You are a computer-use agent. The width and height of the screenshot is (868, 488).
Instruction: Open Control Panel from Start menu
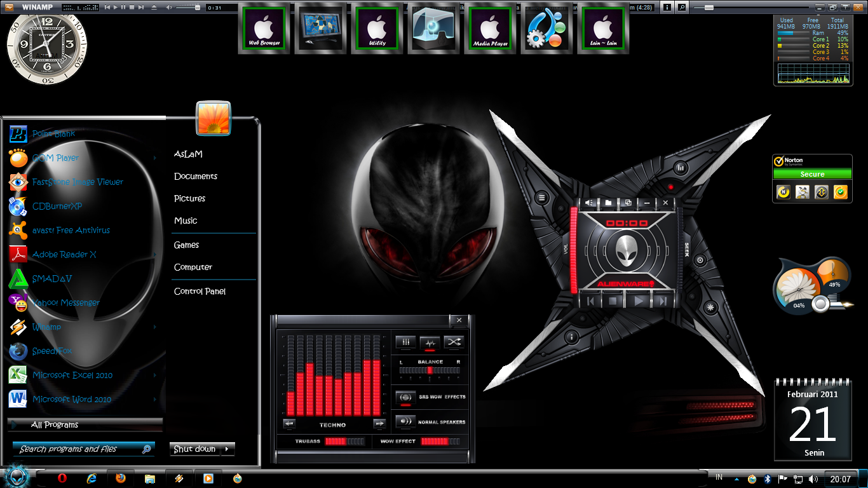tap(200, 291)
